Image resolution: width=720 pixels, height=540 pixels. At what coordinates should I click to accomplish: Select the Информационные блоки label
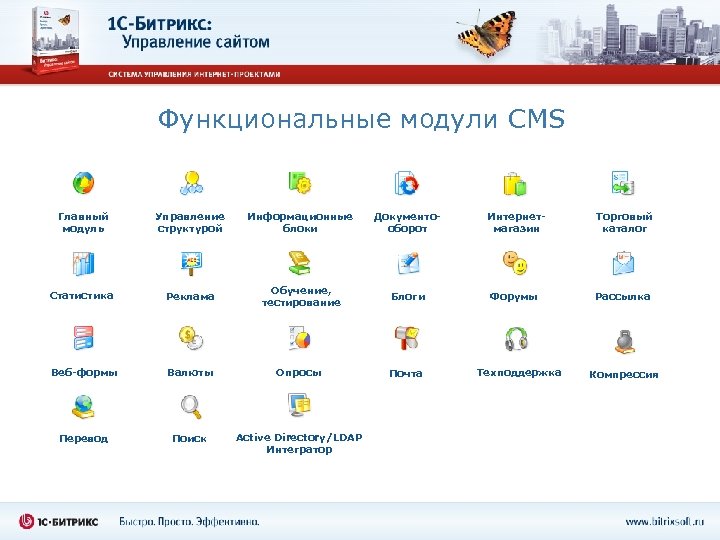(300, 223)
